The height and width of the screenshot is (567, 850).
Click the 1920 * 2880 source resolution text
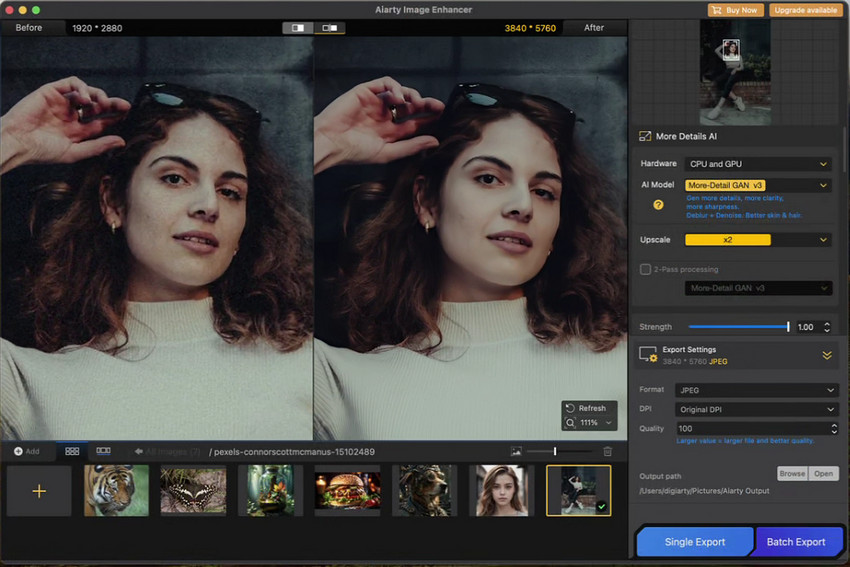coord(97,28)
